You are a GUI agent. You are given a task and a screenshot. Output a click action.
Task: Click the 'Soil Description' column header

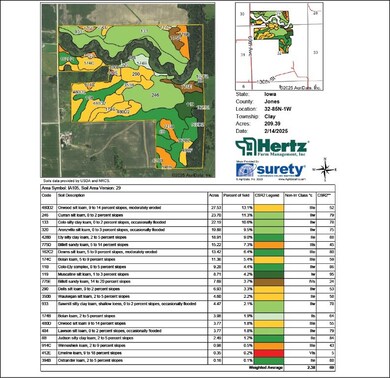(71, 195)
